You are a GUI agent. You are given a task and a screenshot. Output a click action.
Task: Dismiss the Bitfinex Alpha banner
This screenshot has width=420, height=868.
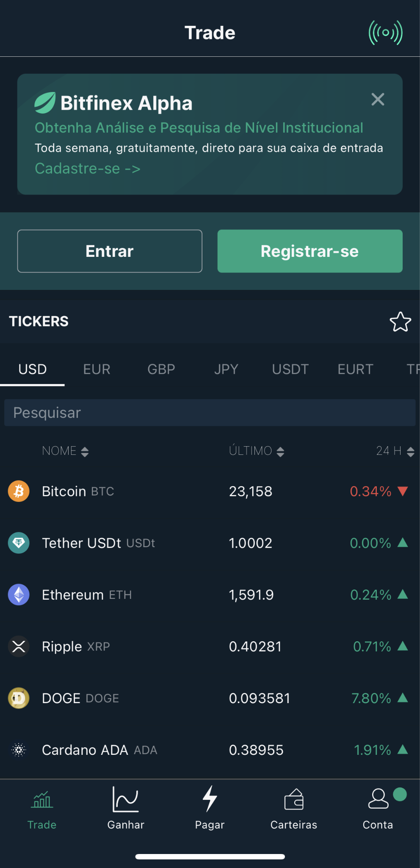pyautogui.click(x=378, y=99)
